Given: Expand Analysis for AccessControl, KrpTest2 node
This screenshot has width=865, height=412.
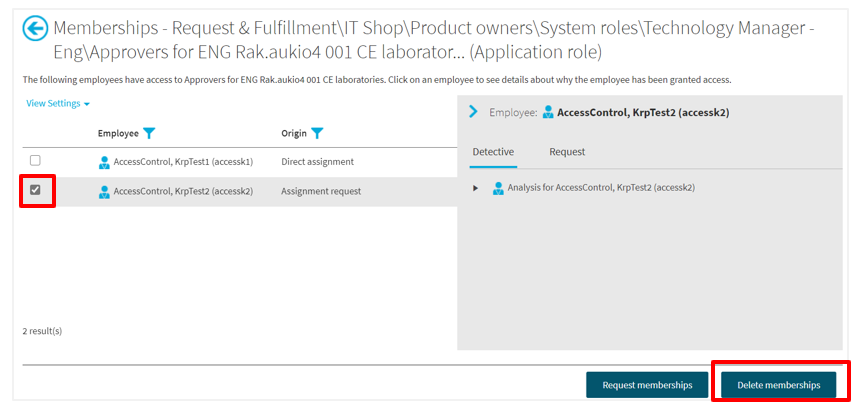Looking at the screenshot, I should 476,188.
